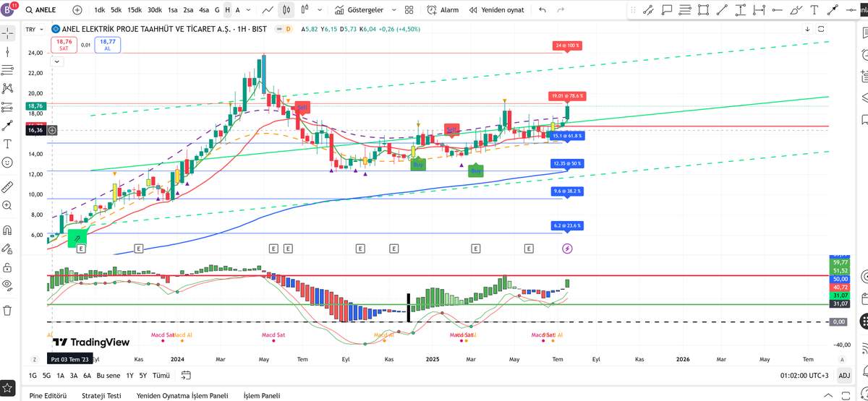Open the emoji icons tool

tap(8, 163)
